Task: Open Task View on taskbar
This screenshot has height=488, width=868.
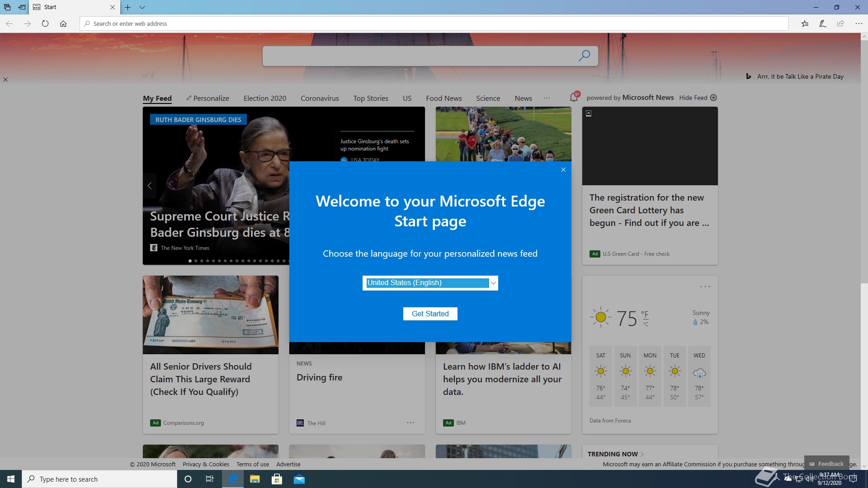Action: tap(210, 479)
